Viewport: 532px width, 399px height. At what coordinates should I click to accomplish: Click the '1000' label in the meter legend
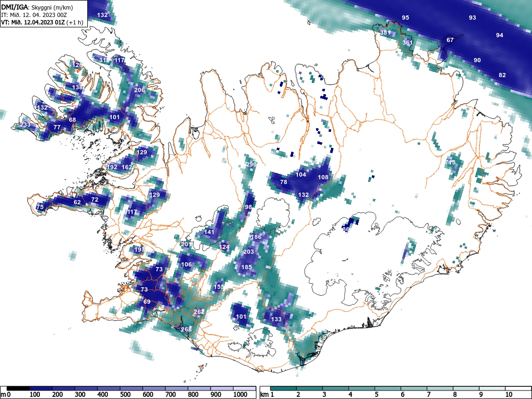(240, 395)
